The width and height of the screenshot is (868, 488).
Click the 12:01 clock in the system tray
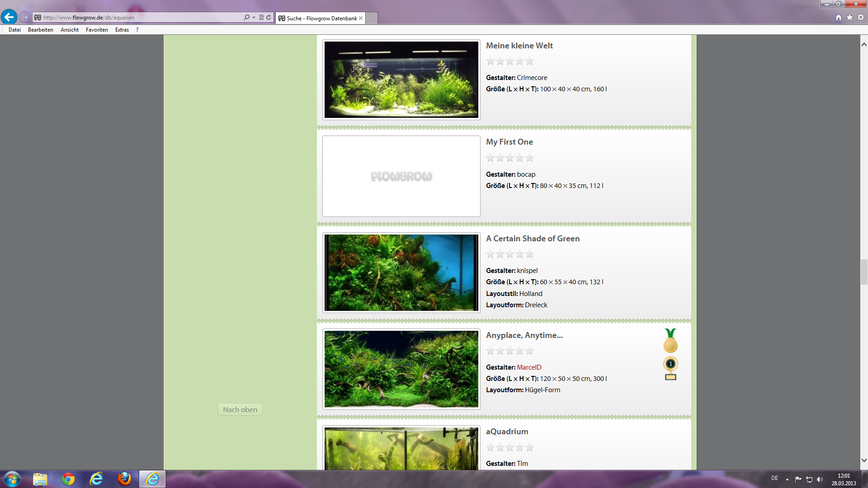(x=844, y=476)
